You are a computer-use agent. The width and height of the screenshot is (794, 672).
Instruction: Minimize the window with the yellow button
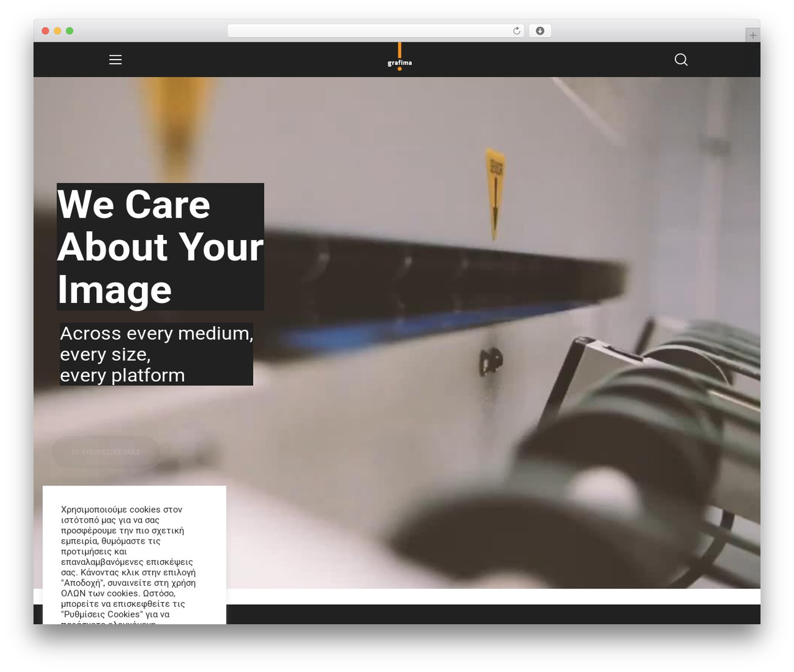pyautogui.click(x=58, y=31)
